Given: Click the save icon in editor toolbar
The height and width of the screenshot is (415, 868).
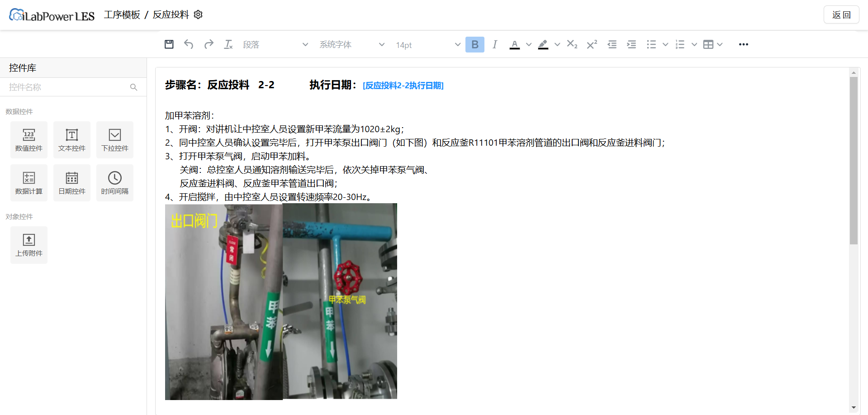Looking at the screenshot, I should coord(169,44).
